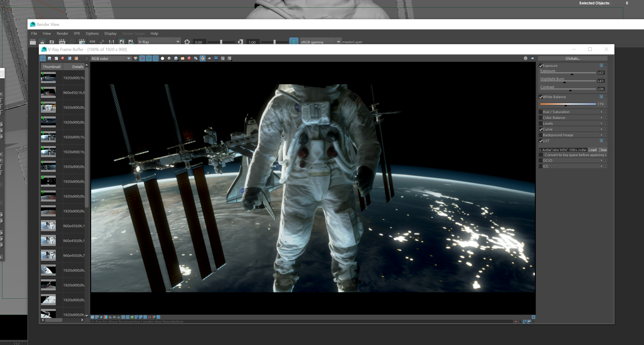
Task: Open the Help menu in Render View
Action: point(154,33)
